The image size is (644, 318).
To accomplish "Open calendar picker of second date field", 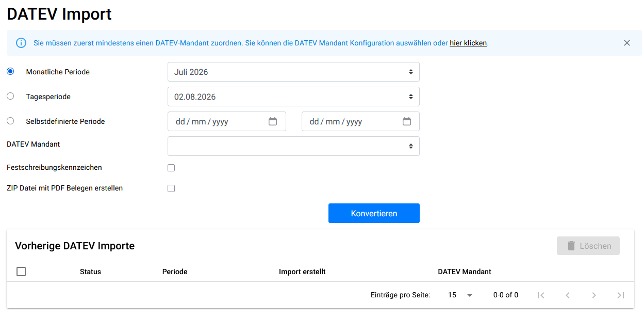I will click(407, 121).
